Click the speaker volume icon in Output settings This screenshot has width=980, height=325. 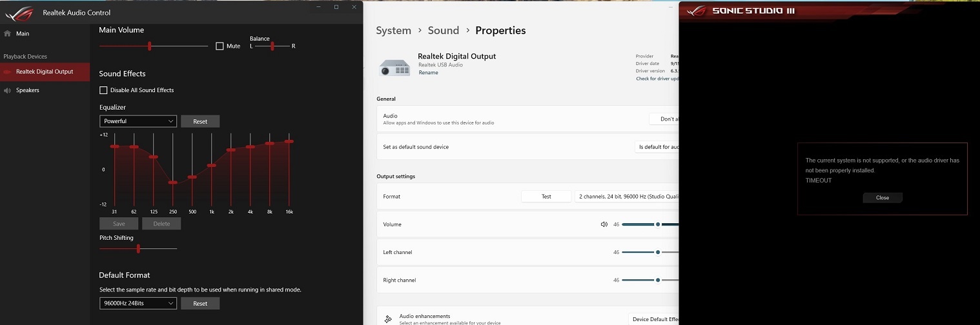604,224
